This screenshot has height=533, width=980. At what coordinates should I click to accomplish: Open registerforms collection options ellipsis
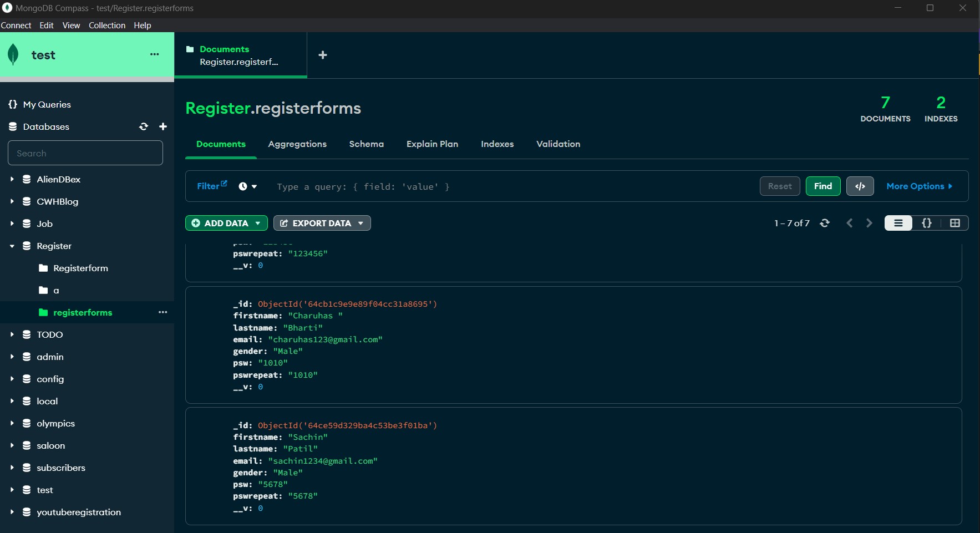tap(163, 312)
